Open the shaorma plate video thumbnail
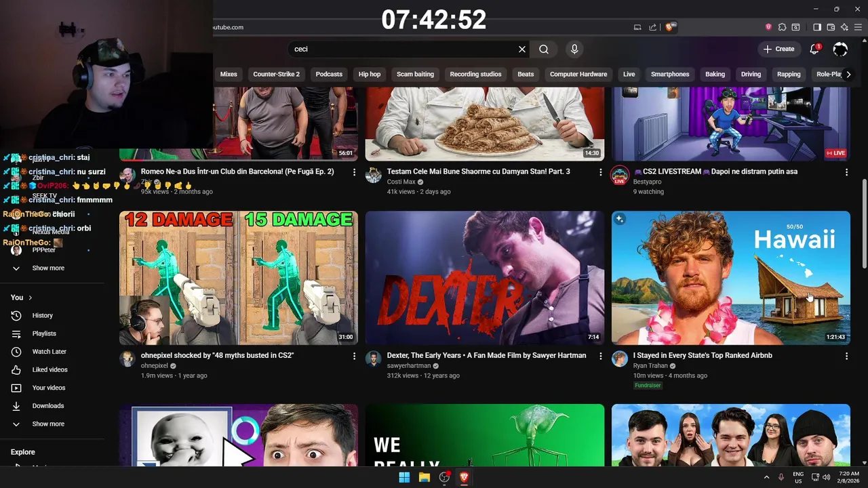This screenshot has width=868, height=488. tap(485, 124)
